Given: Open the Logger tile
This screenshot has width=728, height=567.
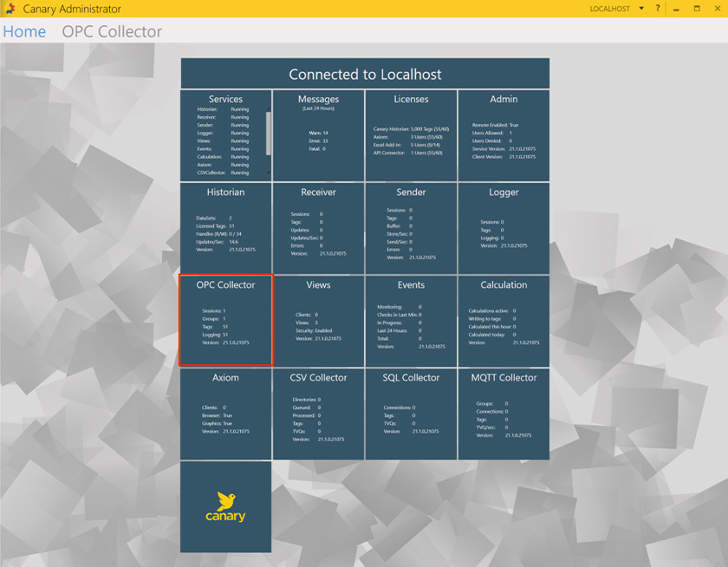Looking at the screenshot, I should [504, 229].
